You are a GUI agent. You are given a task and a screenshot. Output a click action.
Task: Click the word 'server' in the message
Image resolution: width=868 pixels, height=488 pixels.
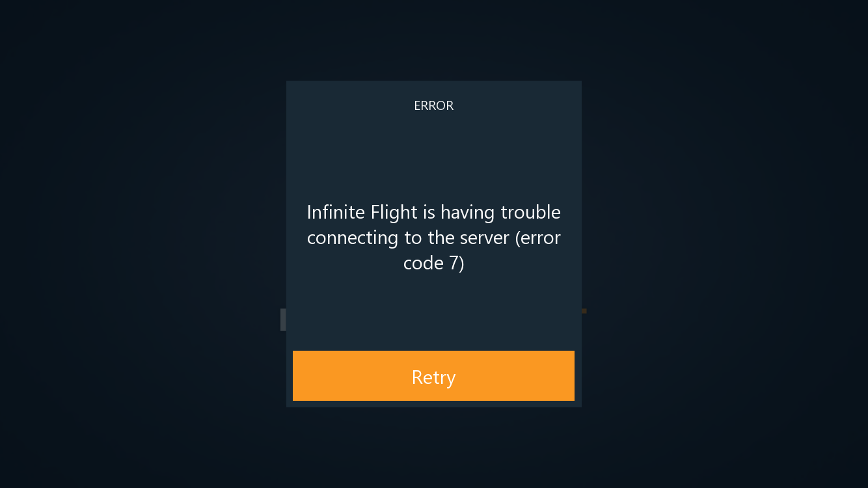484,239
